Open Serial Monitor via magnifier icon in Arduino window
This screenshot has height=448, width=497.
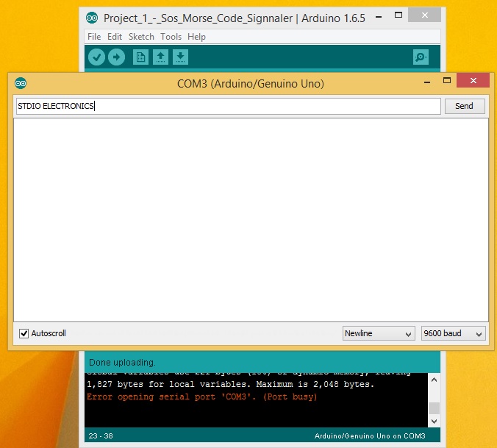coord(421,57)
